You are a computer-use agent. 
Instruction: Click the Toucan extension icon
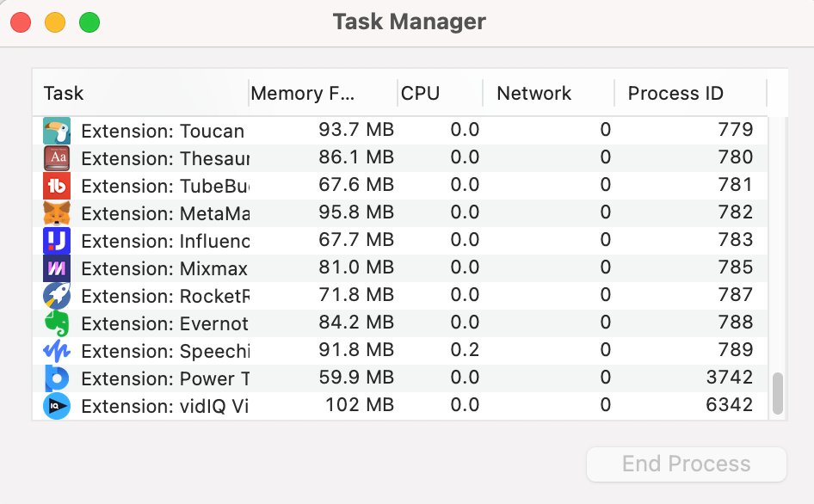click(x=57, y=131)
